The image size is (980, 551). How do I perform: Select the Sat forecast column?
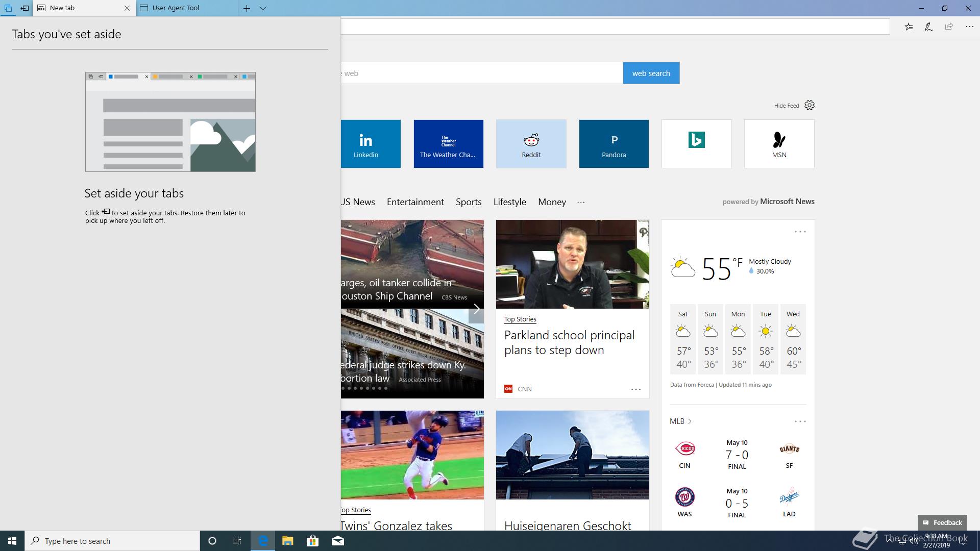(683, 339)
